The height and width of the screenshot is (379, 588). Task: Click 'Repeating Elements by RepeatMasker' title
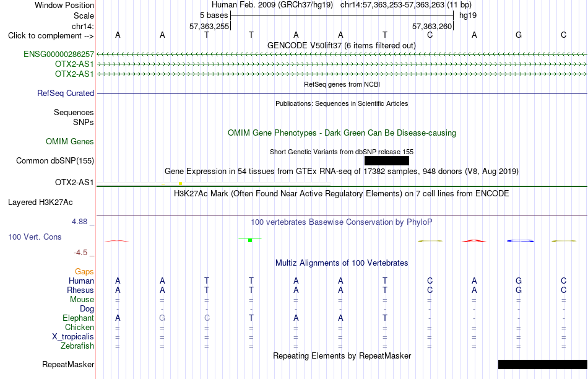342,355
